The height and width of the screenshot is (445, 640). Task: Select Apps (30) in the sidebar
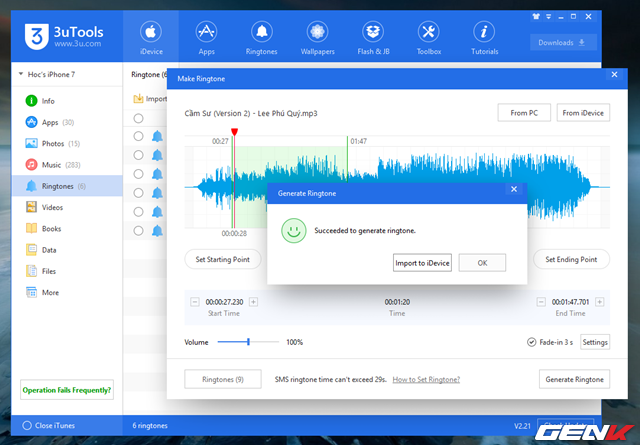tap(67, 122)
